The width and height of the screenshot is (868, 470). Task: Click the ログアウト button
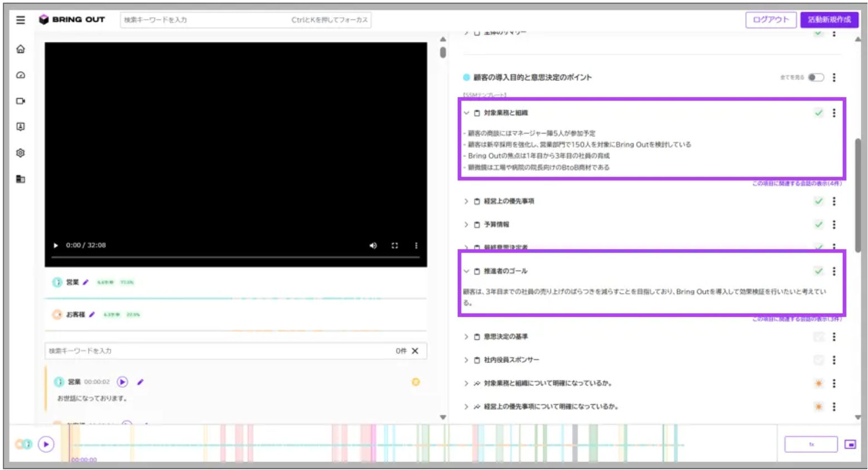click(x=771, y=19)
